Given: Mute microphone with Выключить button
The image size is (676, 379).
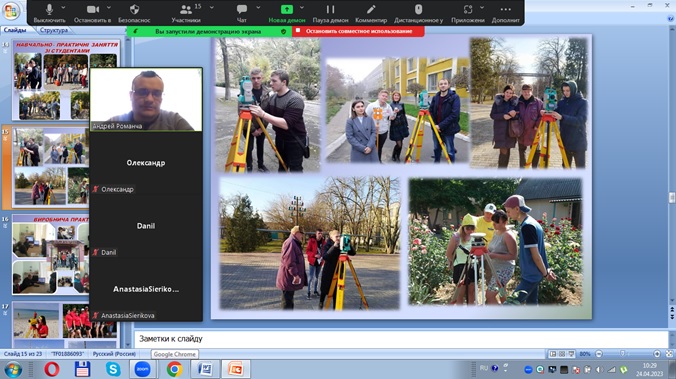Looking at the screenshot, I should click(x=49, y=13).
